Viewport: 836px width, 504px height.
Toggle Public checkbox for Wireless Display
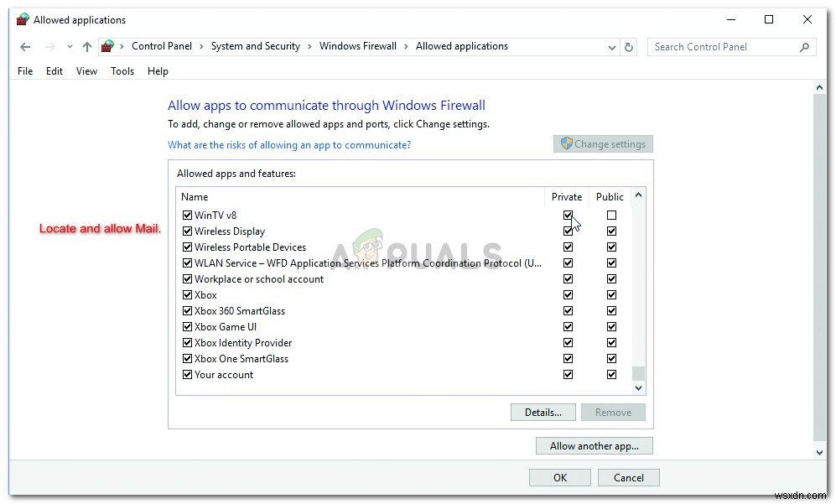pyautogui.click(x=611, y=231)
